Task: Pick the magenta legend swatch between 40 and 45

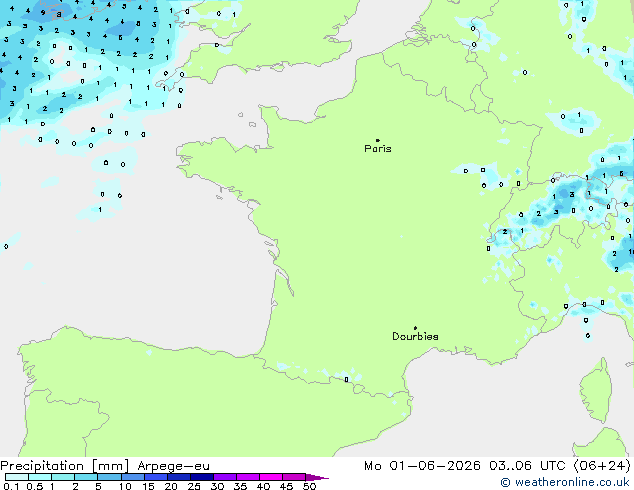Action: point(271,477)
